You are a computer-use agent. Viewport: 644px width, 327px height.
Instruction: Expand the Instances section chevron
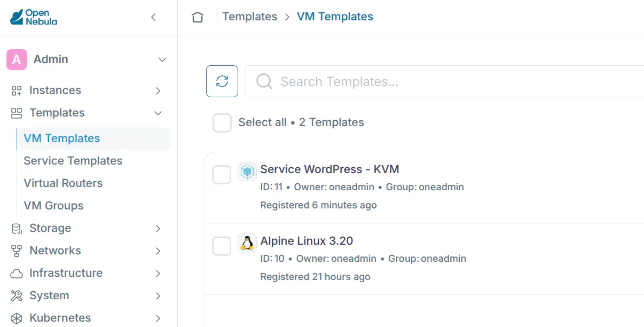tap(158, 91)
